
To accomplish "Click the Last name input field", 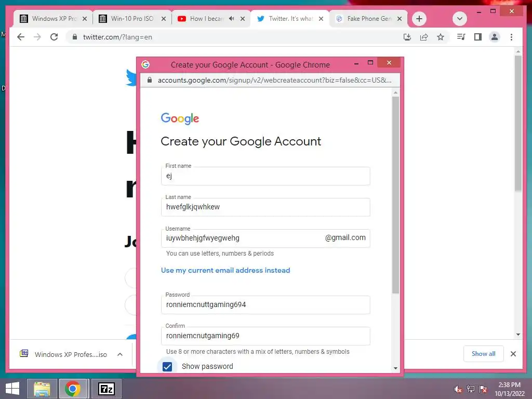I will (x=265, y=207).
